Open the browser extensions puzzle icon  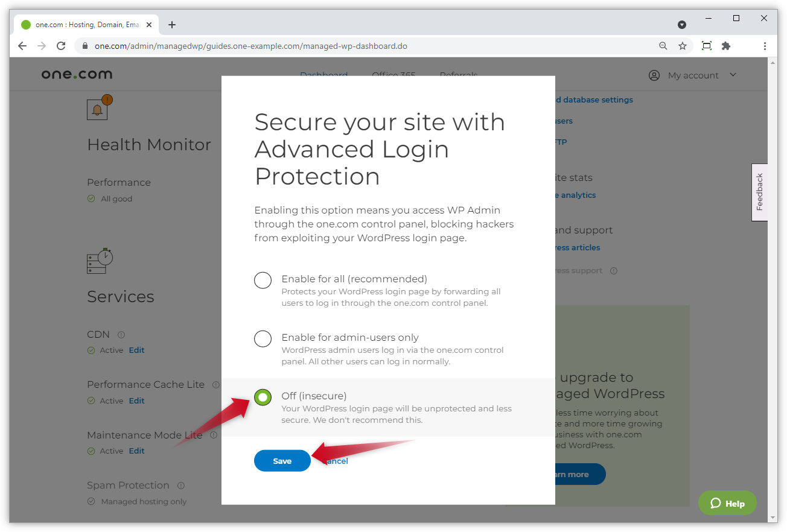(x=725, y=45)
